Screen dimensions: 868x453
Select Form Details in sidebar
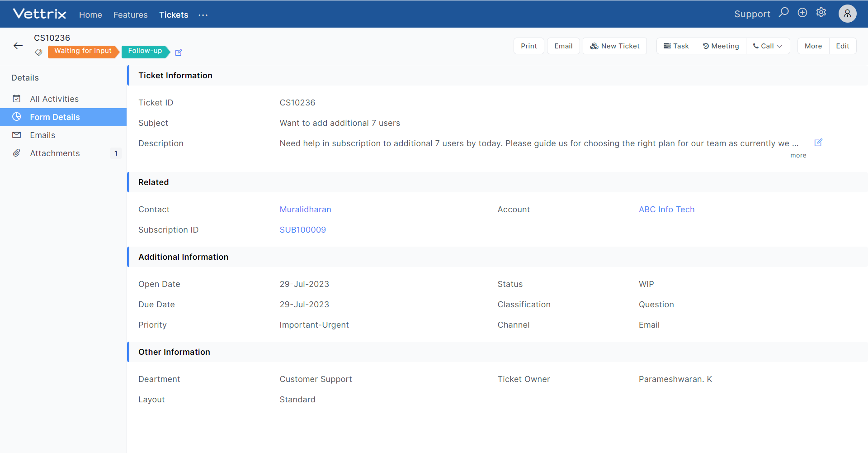click(63, 117)
